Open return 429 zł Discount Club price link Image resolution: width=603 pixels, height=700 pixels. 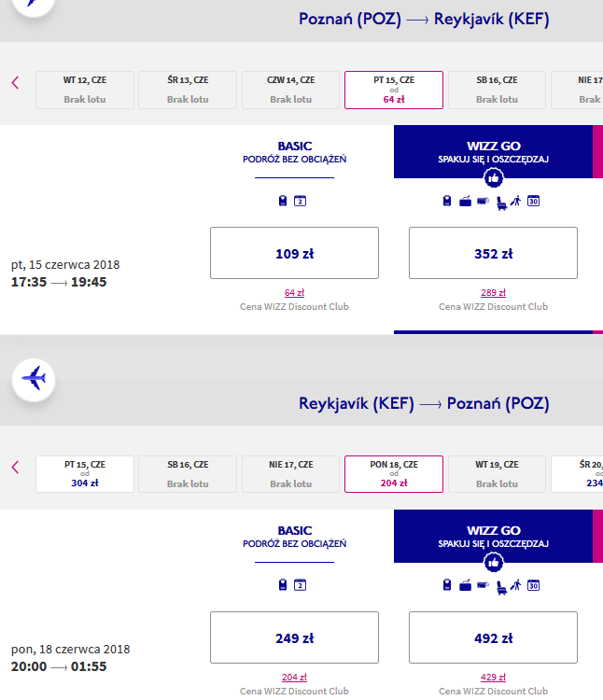point(493,678)
